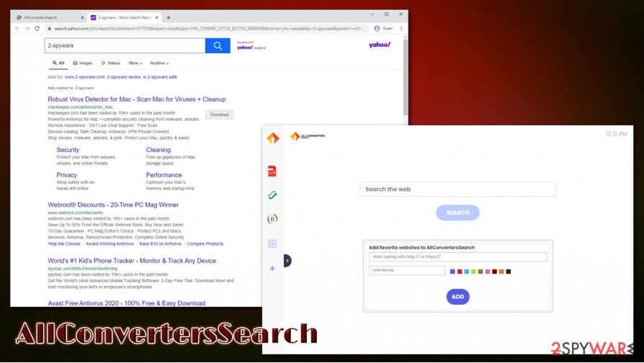Image resolution: width=644 pixels, height=363 pixels.
Task: Open the grid apps sidebar icon
Action: pyautogui.click(x=272, y=244)
